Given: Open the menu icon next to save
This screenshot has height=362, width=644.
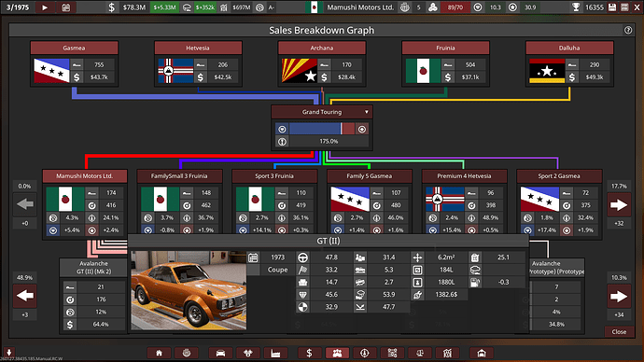Looking at the screenshot, I should click(x=624, y=7).
